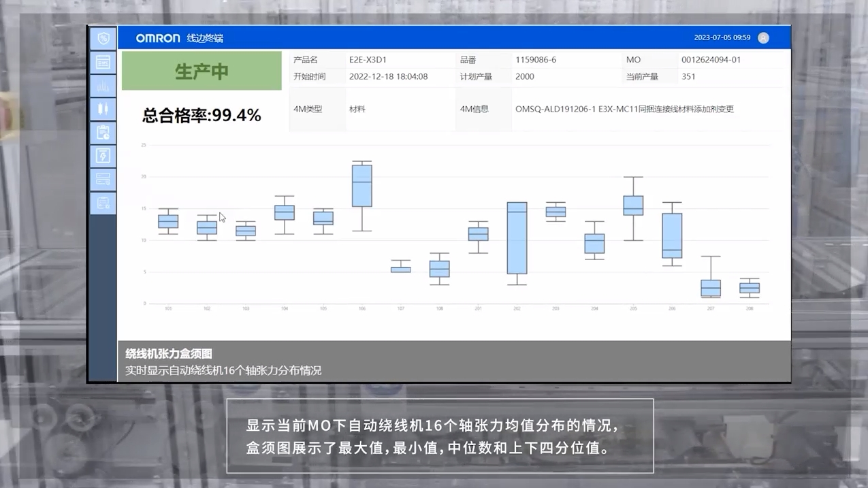Select the candlestick box plot icon
Screen dimensions: 868x488
coord(103,109)
